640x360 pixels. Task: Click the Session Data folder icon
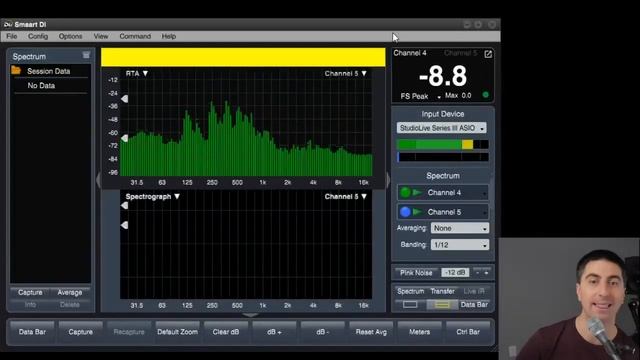coord(16,70)
